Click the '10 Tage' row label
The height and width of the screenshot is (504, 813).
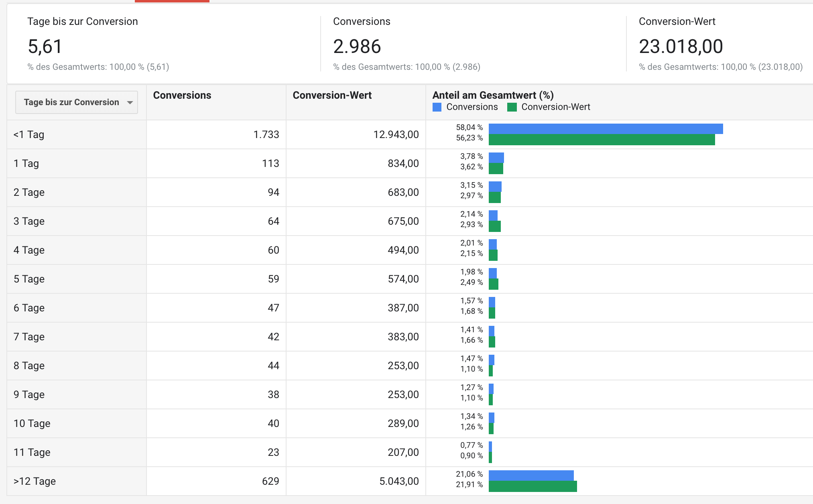click(x=32, y=423)
